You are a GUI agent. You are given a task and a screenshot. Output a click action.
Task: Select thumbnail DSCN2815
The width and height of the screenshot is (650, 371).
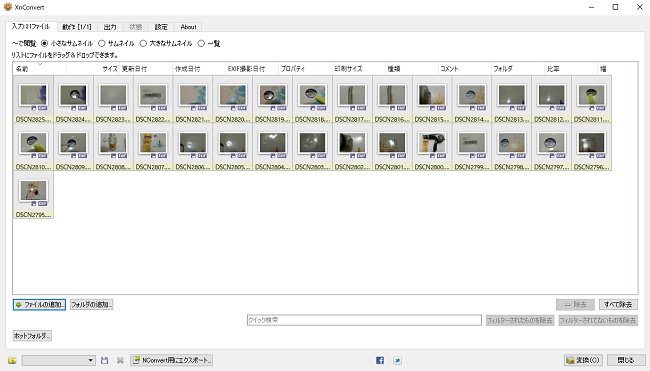point(432,99)
